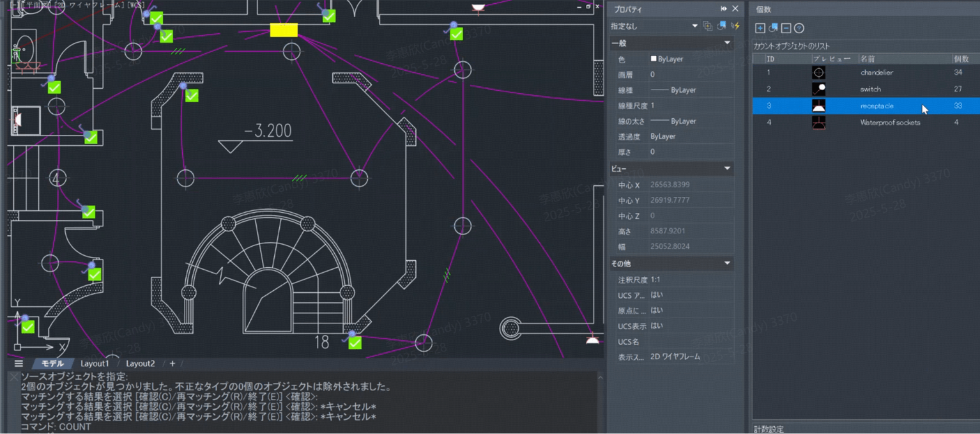The height and width of the screenshot is (434, 980).
Task: Collapse the その他 section
Action: (727, 263)
